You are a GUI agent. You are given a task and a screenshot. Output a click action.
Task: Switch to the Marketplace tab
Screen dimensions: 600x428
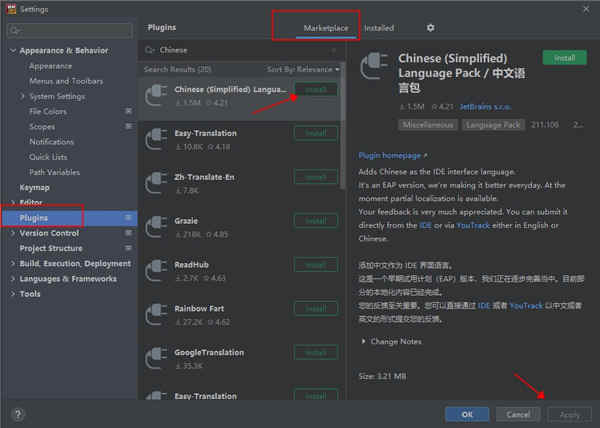point(326,28)
